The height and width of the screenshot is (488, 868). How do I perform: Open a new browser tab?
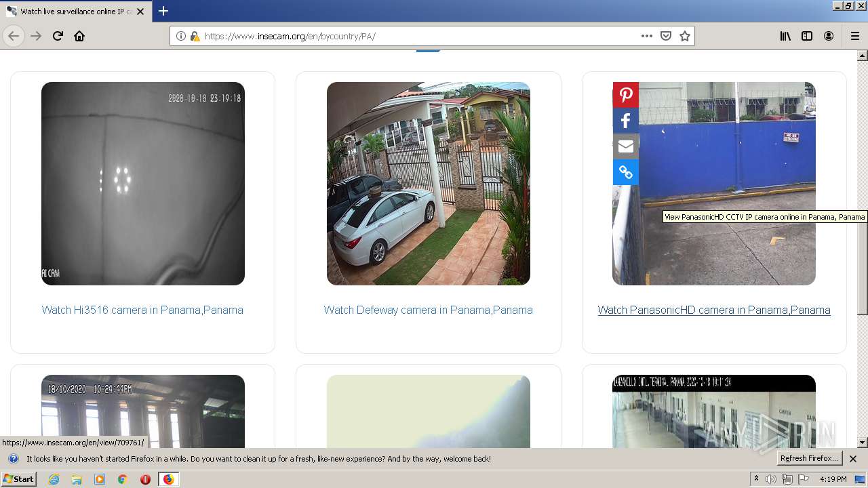[163, 11]
